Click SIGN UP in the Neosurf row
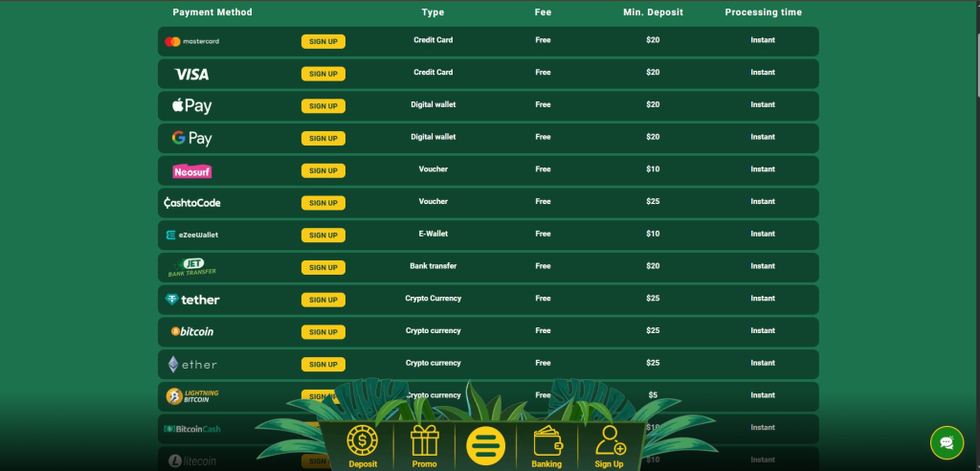The image size is (980, 471). [x=323, y=170]
